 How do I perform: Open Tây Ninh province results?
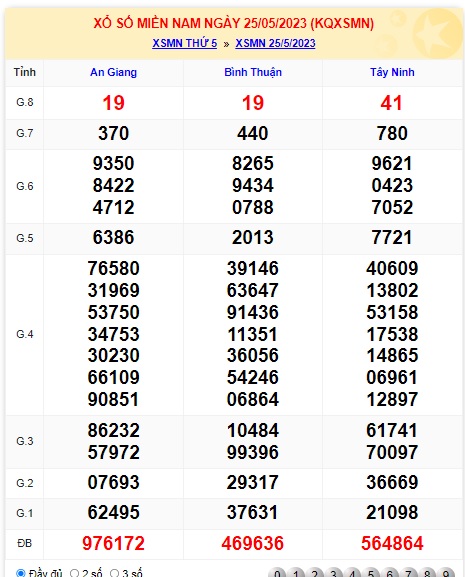point(392,72)
